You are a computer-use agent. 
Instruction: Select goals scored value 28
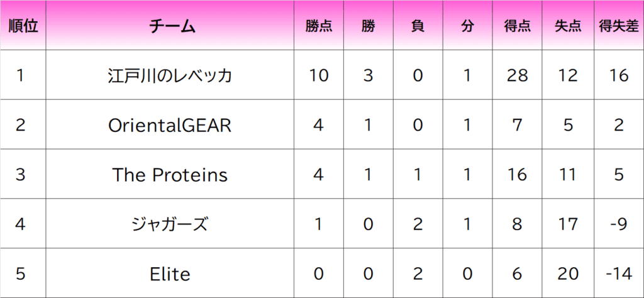click(x=517, y=75)
